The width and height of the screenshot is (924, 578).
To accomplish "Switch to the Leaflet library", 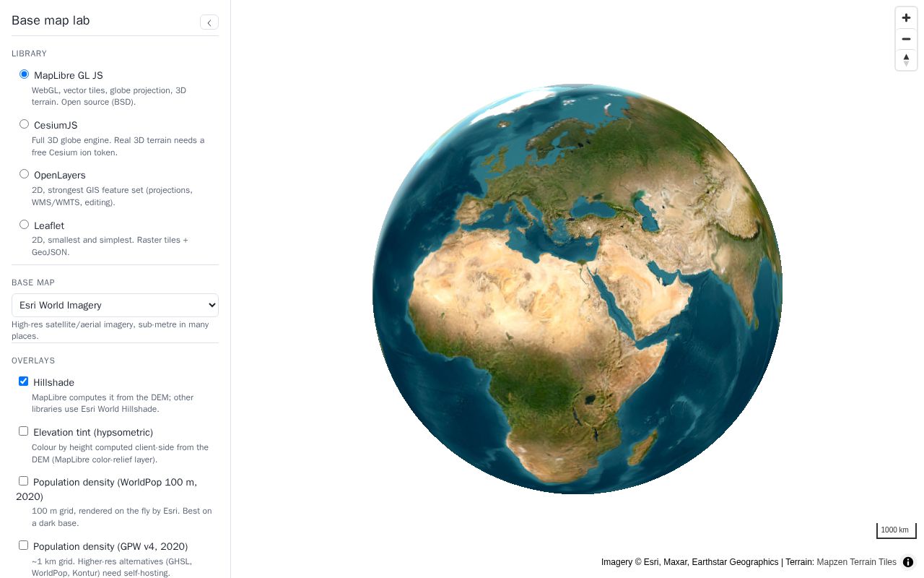I will 24,225.
